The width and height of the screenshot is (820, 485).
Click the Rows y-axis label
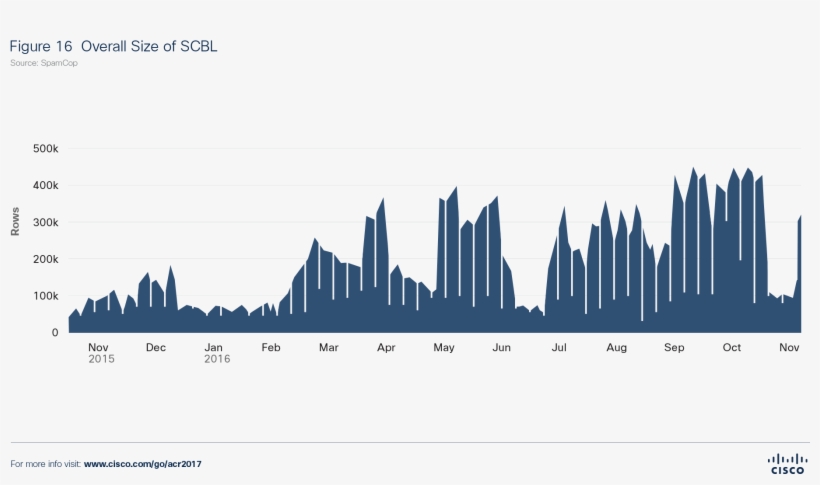click(x=15, y=222)
